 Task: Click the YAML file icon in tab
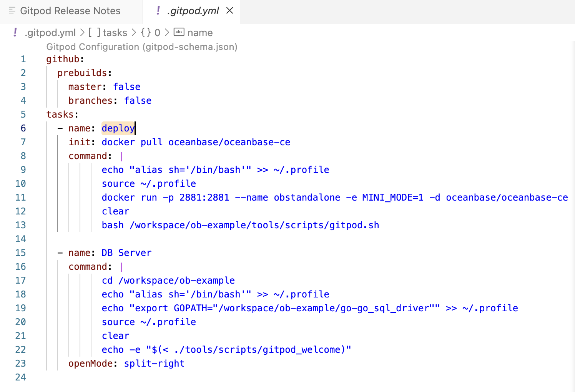tap(158, 11)
